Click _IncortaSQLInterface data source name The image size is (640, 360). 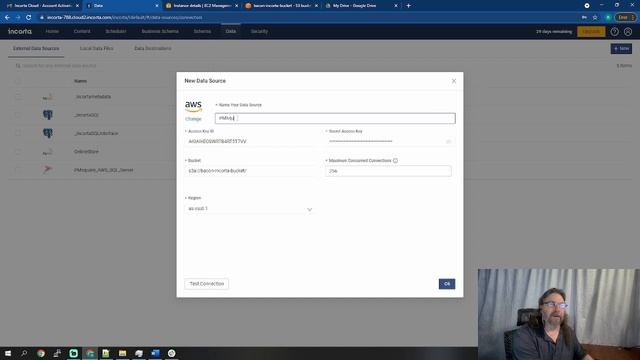[96, 133]
